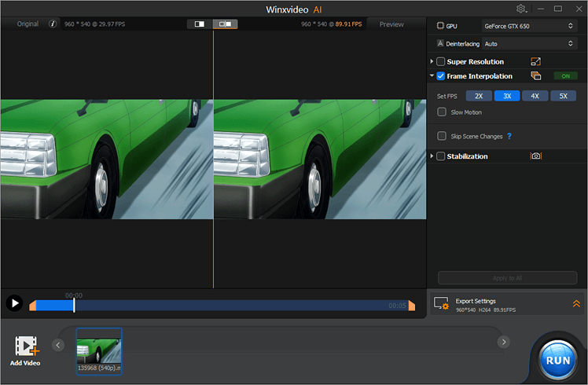The width and height of the screenshot is (588, 385).
Task: Switch to the Preview tab
Action: pyautogui.click(x=391, y=24)
